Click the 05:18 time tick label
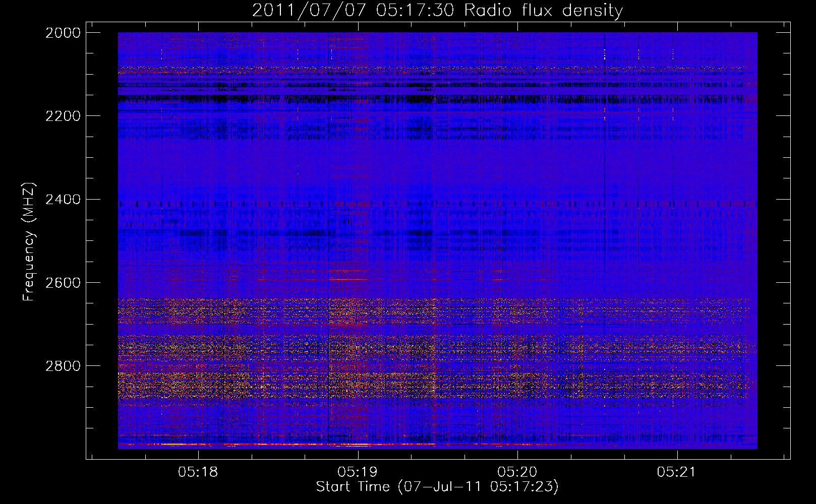The width and height of the screenshot is (816, 504). [x=198, y=472]
